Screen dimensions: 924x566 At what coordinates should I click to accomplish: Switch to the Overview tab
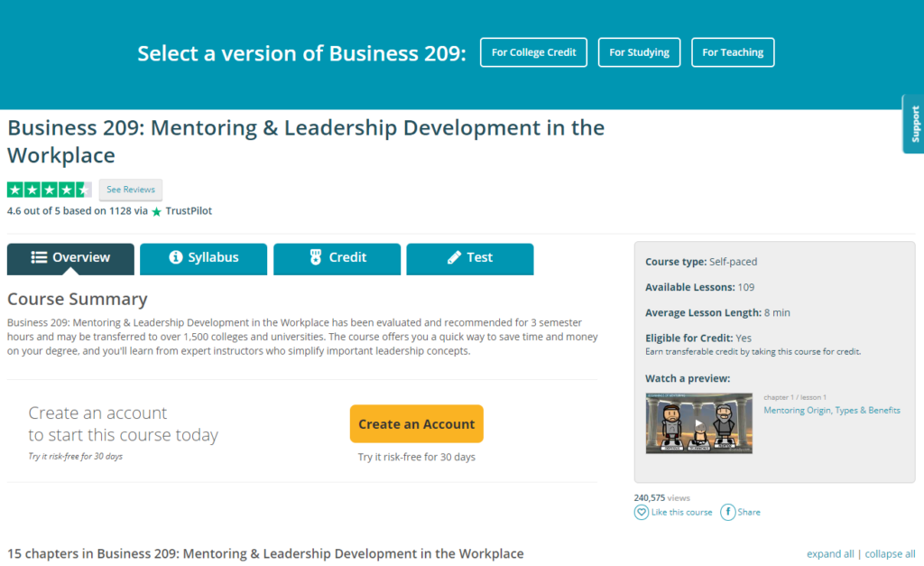pos(70,258)
